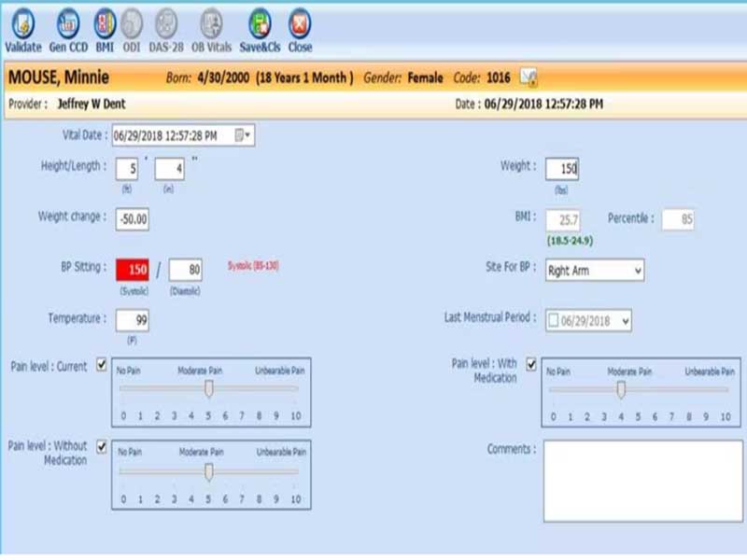The height and width of the screenshot is (560, 747).
Task: Toggle Pain level Without Medication checkbox
Action: point(102,447)
